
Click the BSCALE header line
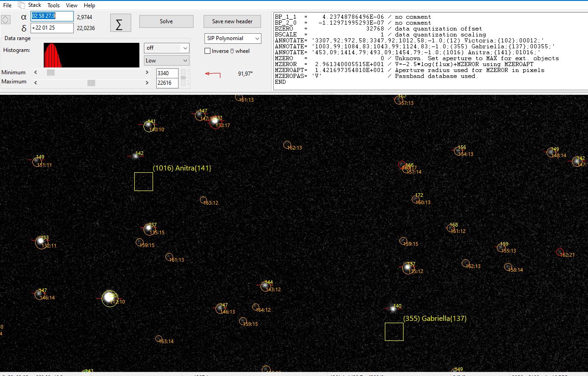tap(380, 35)
